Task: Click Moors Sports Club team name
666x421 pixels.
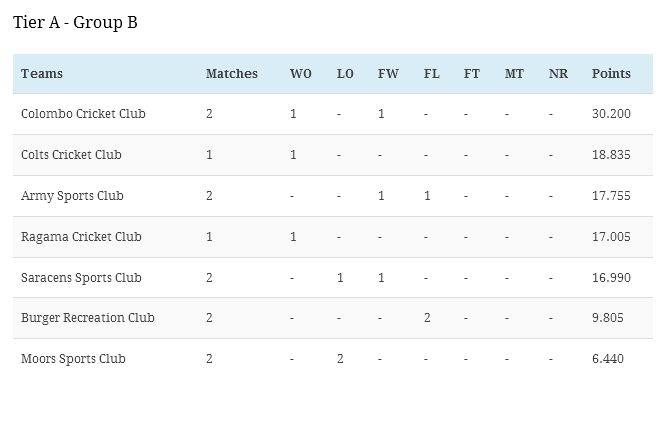Action: pos(73,359)
